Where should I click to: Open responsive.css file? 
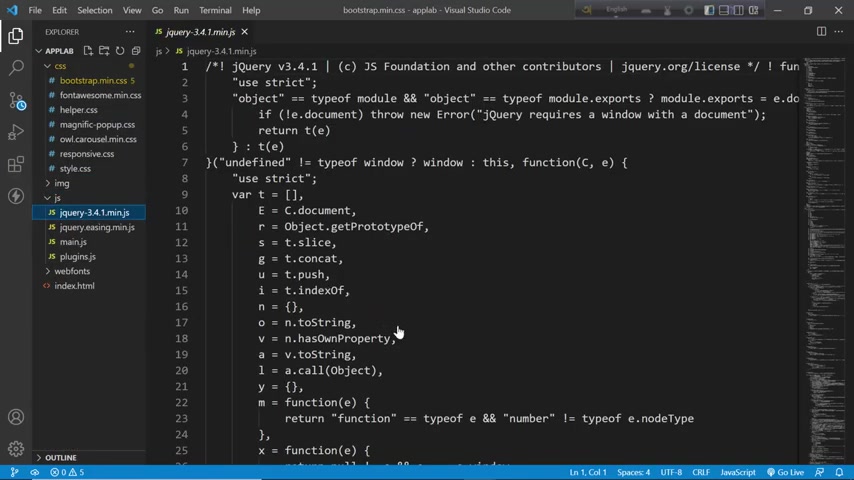pos(89,154)
